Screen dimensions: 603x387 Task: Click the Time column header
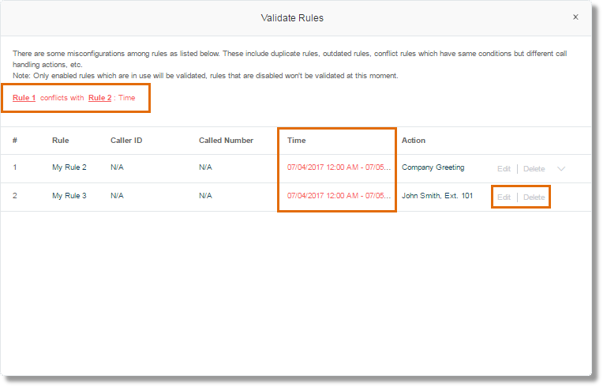click(x=296, y=140)
